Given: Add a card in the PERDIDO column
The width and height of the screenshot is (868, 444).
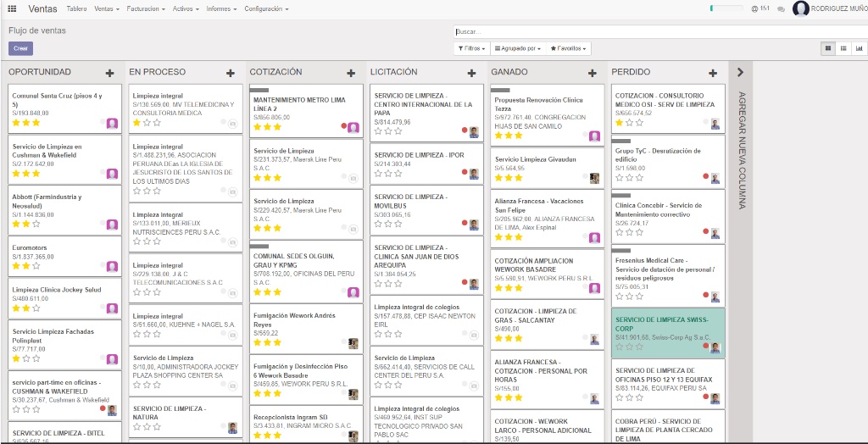Looking at the screenshot, I should tap(713, 73).
